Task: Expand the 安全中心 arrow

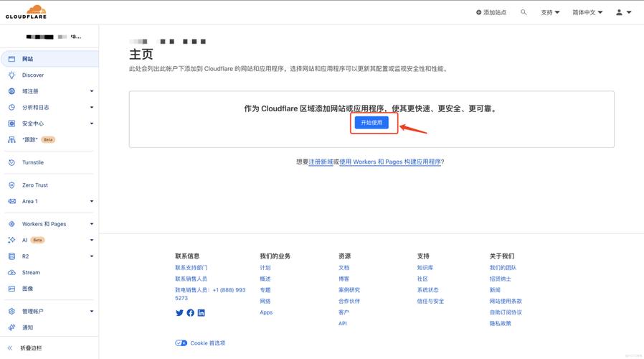Action: pos(92,123)
